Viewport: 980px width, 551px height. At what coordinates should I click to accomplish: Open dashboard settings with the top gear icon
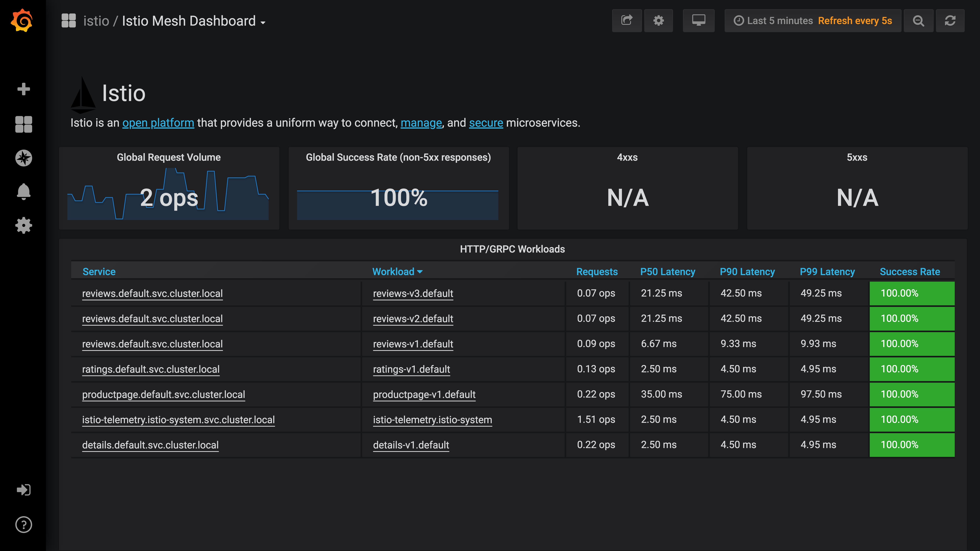coord(658,20)
